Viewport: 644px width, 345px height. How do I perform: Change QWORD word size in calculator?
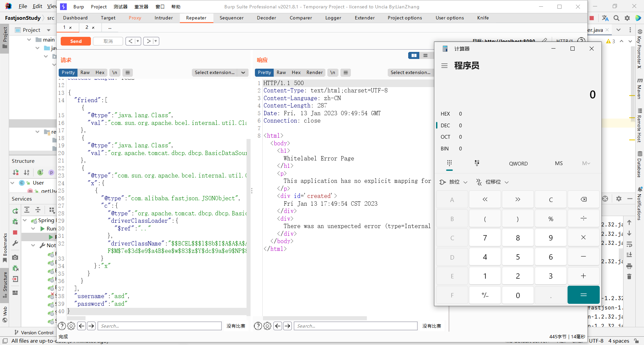point(518,163)
